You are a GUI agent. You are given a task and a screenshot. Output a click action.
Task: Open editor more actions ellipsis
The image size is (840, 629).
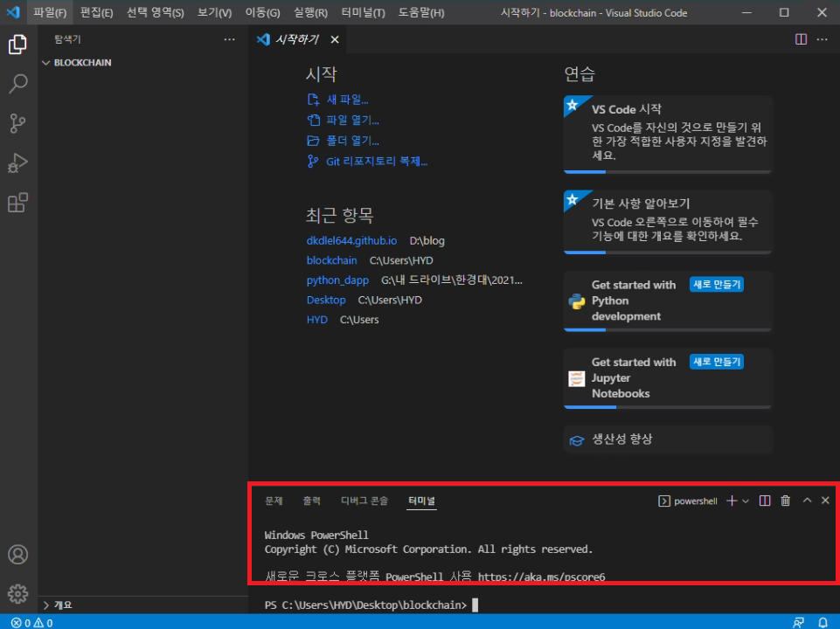[x=822, y=39]
